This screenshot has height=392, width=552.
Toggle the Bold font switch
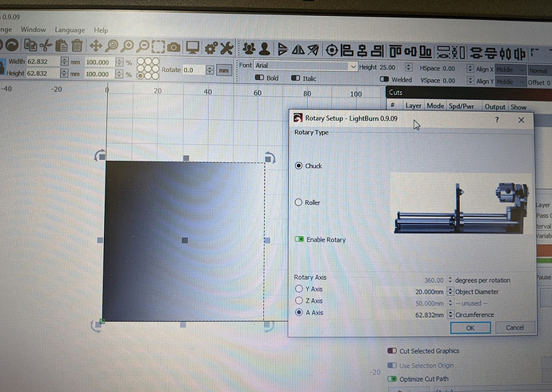(x=259, y=78)
